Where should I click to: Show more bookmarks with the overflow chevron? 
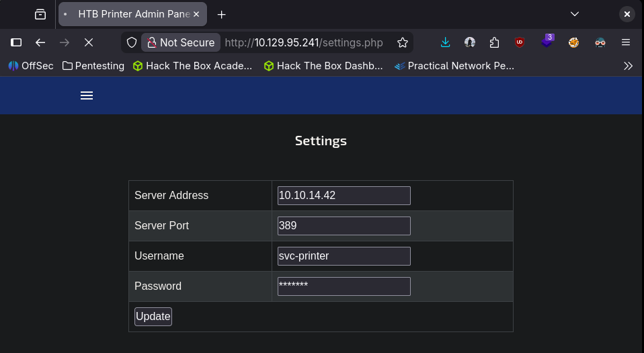click(x=628, y=66)
